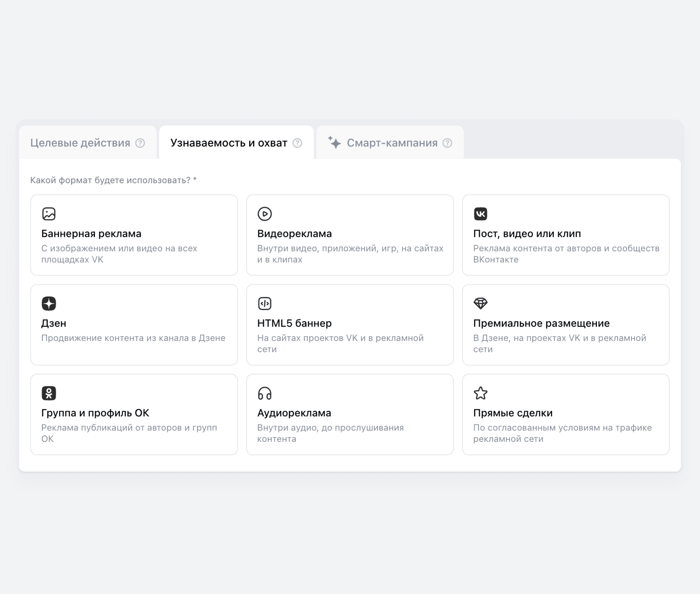Select the Узнаваемость и охват tab
700x594 pixels.
point(229,143)
